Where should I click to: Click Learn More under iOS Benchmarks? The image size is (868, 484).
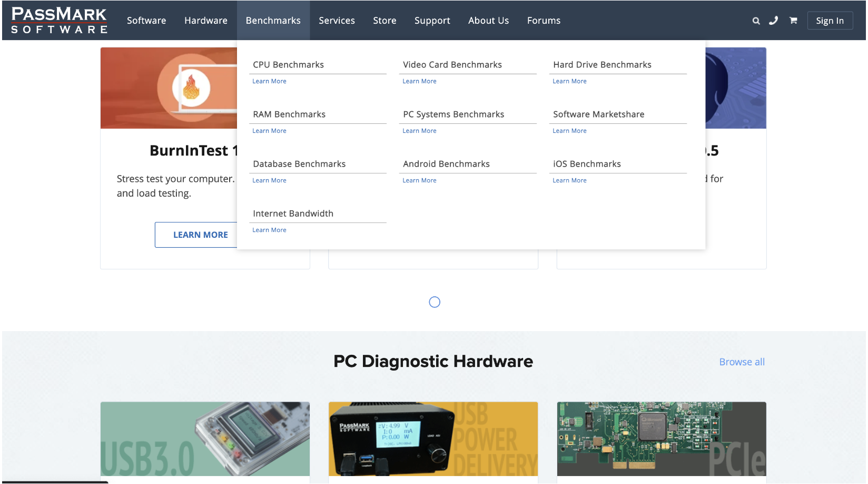click(569, 180)
